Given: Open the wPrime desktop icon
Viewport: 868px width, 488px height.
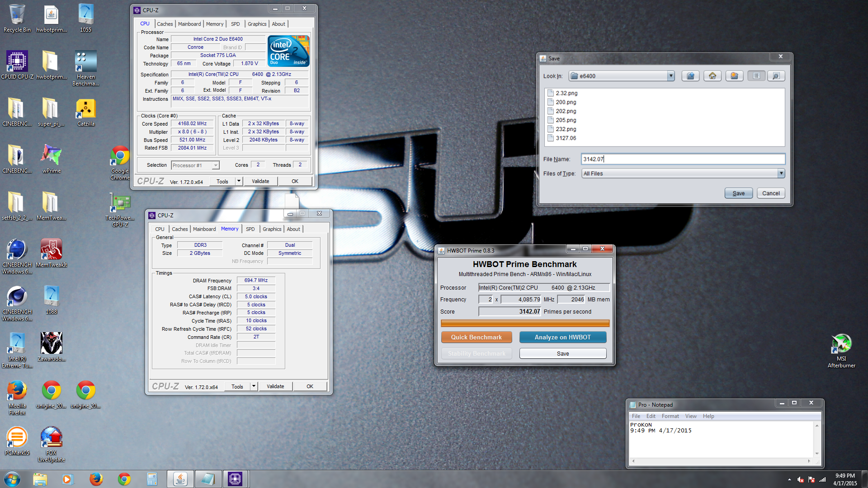Looking at the screenshot, I should pyautogui.click(x=51, y=159).
